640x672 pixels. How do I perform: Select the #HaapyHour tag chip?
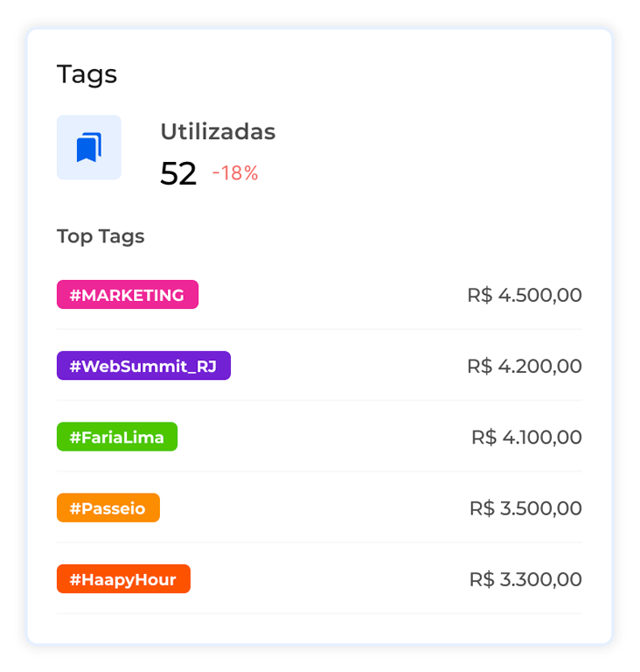pyautogui.click(x=123, y=579)
